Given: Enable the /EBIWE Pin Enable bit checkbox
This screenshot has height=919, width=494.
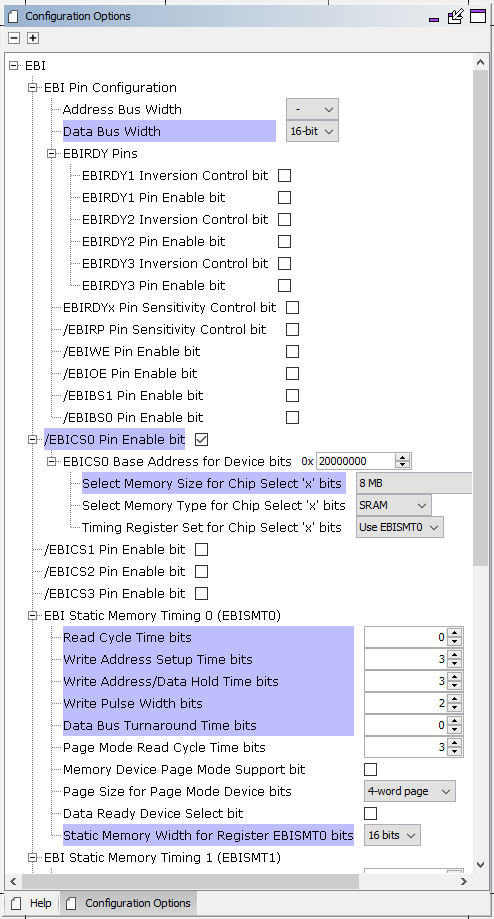Looking at the screenshot, I should [x=292, y=352].
